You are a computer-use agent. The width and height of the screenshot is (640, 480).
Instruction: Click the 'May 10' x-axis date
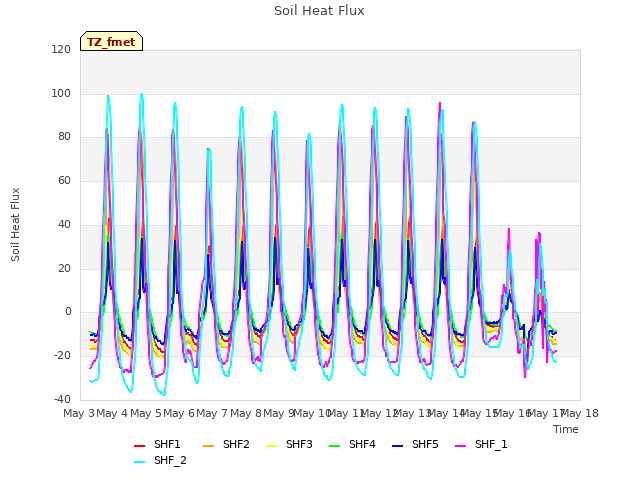tap(313, 413)
